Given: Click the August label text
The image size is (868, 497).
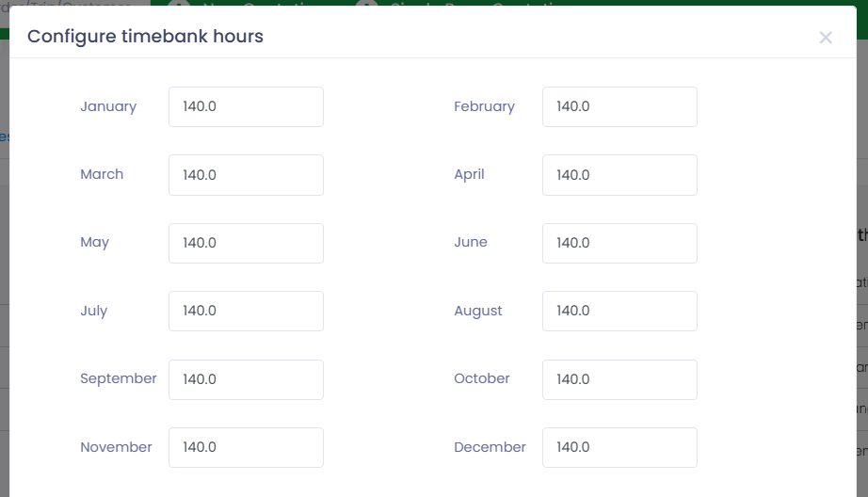Looking at the screenshot, I should pyautogui.click(x=478, y=311).
